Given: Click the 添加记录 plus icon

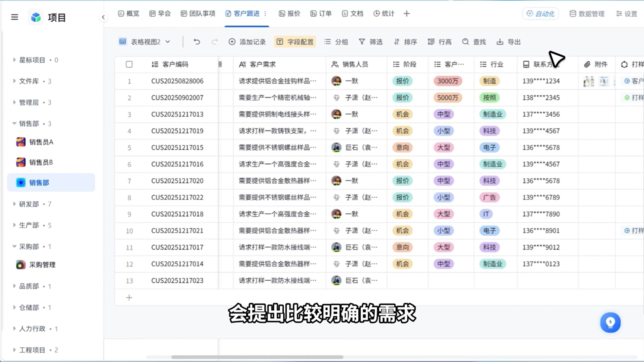Looking at the screenshot, I should click(232, 42).
